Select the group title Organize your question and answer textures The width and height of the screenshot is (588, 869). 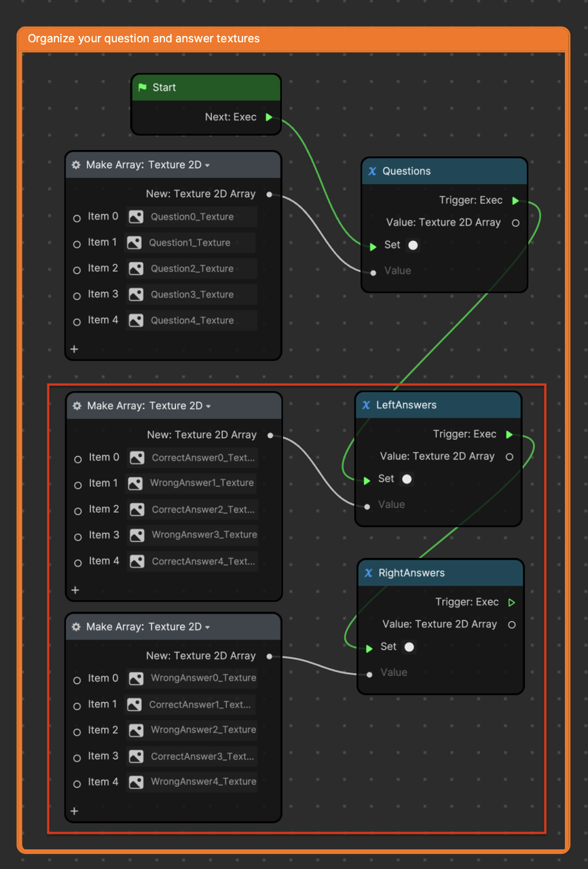(144, 39)
